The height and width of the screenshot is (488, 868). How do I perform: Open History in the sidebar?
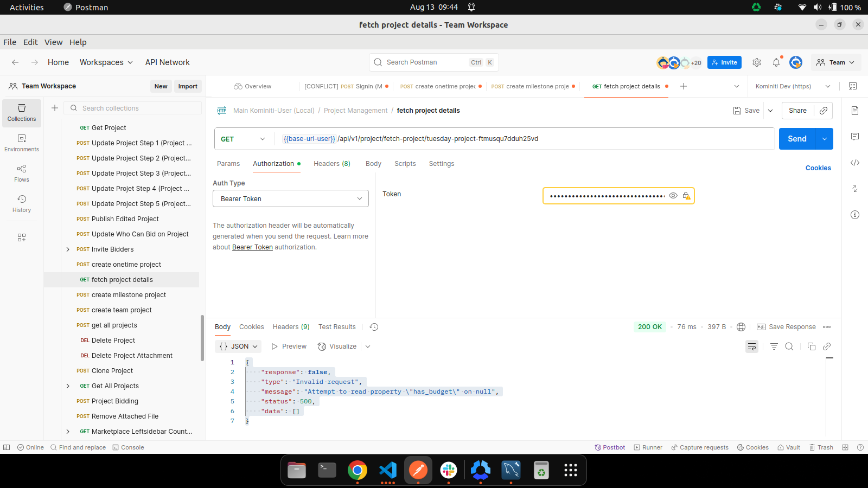tap(22, 203)
